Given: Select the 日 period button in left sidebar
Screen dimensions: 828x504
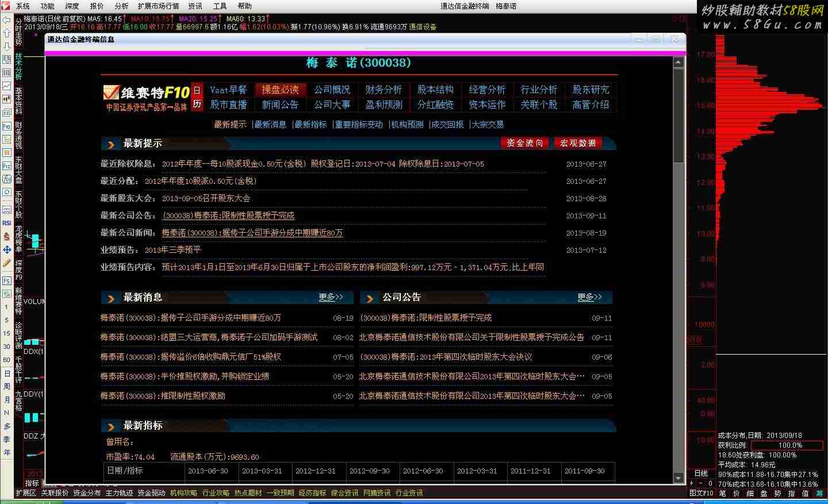Looking at the screenshot, I should coord(7,374).
